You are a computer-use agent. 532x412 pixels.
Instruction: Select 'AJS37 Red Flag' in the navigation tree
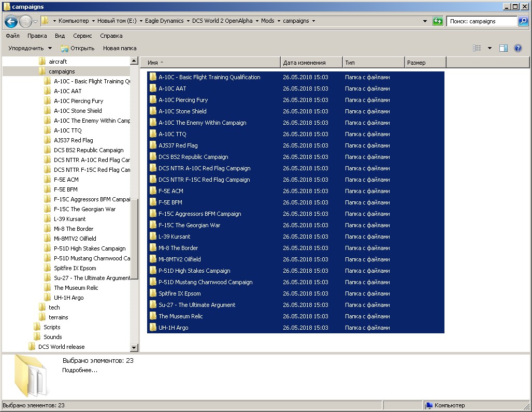coord(73,140)
